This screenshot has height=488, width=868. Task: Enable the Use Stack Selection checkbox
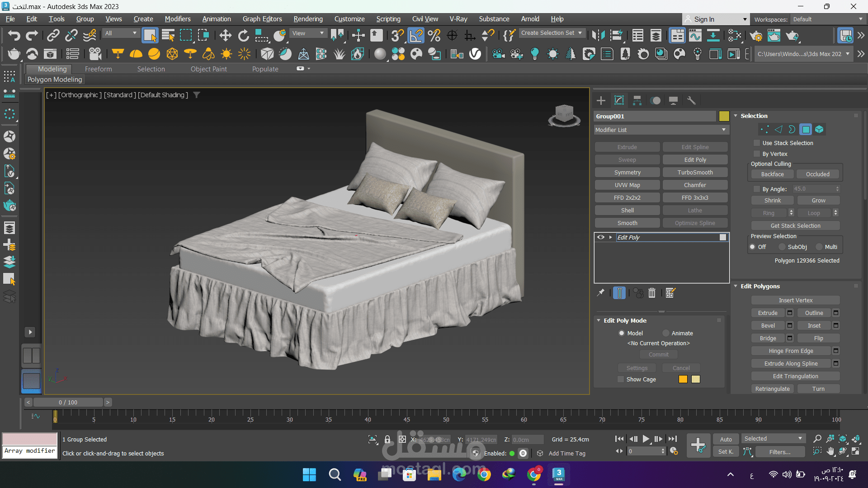[x=757, y=143]
